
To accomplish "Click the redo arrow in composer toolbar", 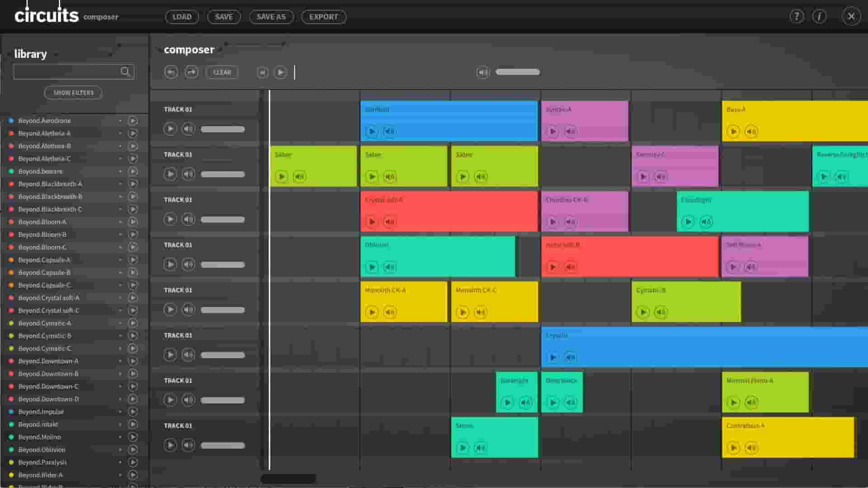I will [x=191, y=72].
